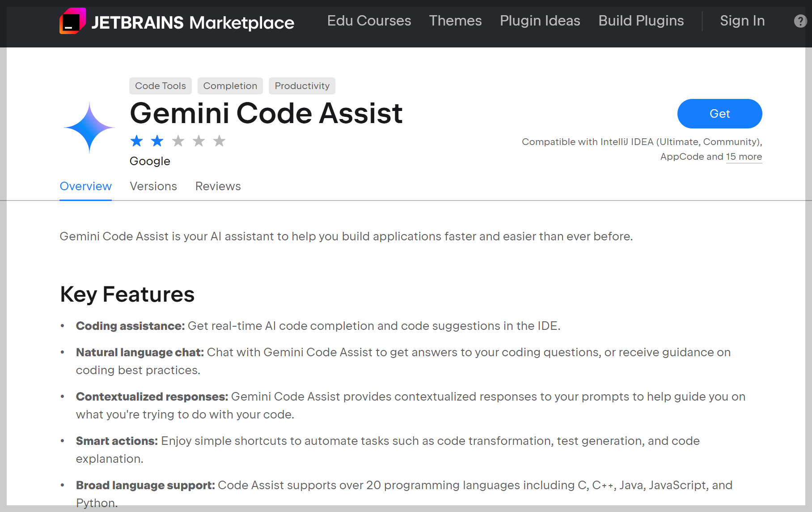Click the fifth rating star
The height and width of the screenshot is (512, 812).
(x=219, y=141)
